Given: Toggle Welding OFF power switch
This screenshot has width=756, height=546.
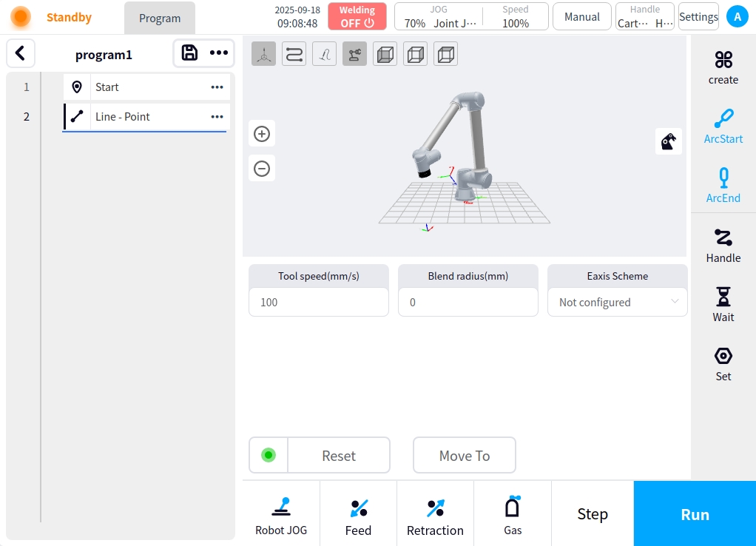Looking at the screenshot, I should coord(357,16).
